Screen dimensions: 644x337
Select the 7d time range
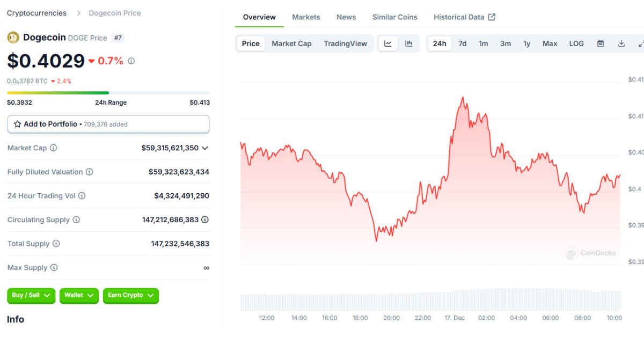point(462,43)
